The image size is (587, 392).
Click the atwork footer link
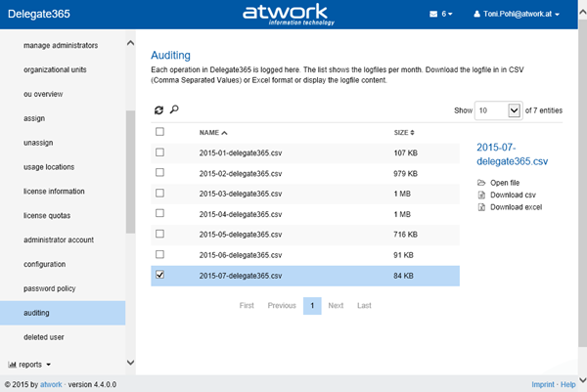click(x=51, y=384)
